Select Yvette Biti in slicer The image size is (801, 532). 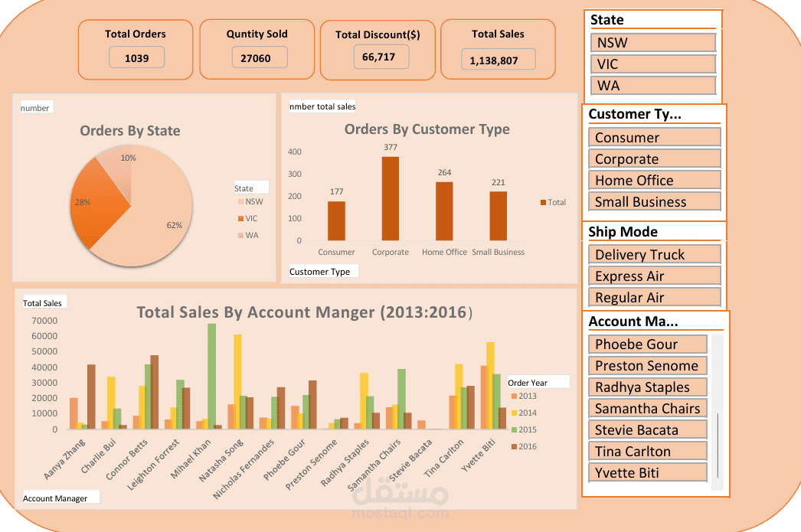(648, 473)
